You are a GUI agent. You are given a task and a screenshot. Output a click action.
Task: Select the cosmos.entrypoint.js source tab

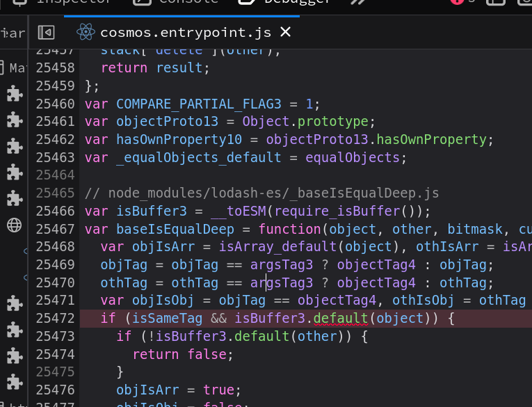(182, 33)
